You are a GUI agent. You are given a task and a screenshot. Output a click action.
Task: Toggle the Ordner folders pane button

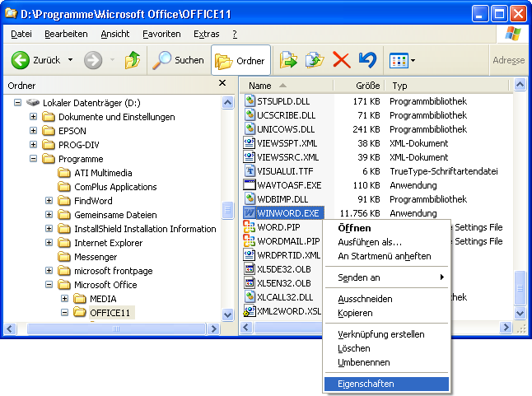[x=240, y=60]
